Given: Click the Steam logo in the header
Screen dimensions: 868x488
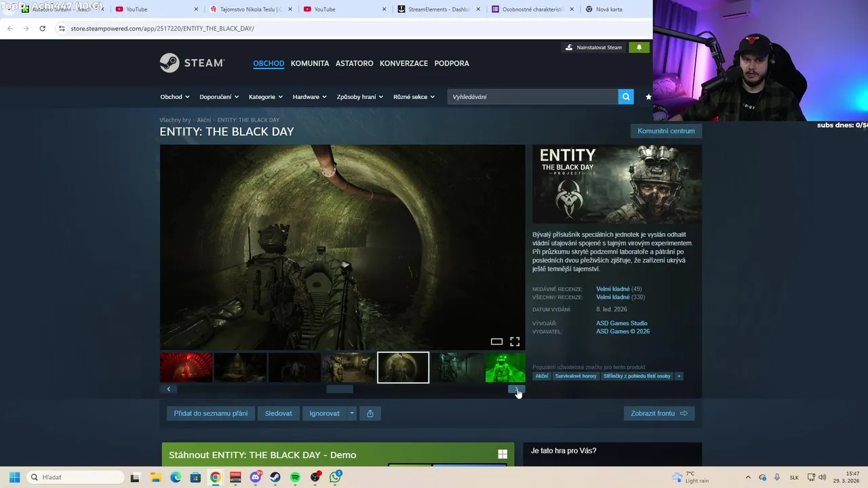Looking at the screenshot, I should [192, 63].
